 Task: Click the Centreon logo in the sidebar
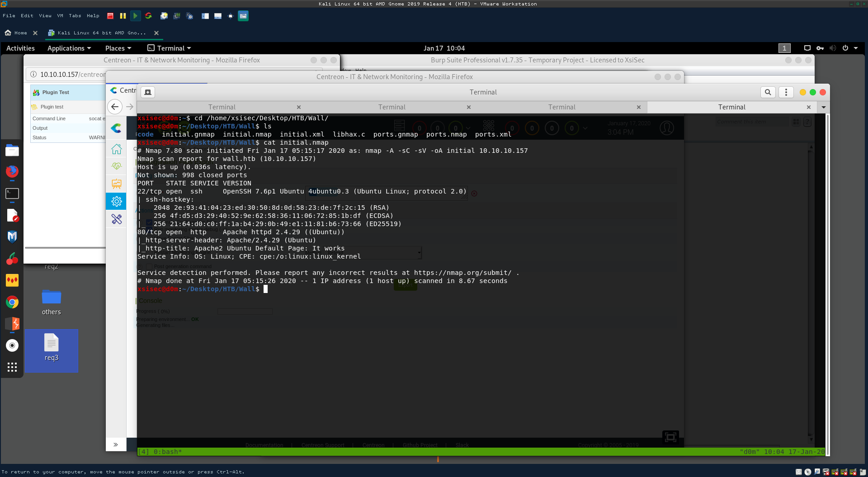(117, 128)
